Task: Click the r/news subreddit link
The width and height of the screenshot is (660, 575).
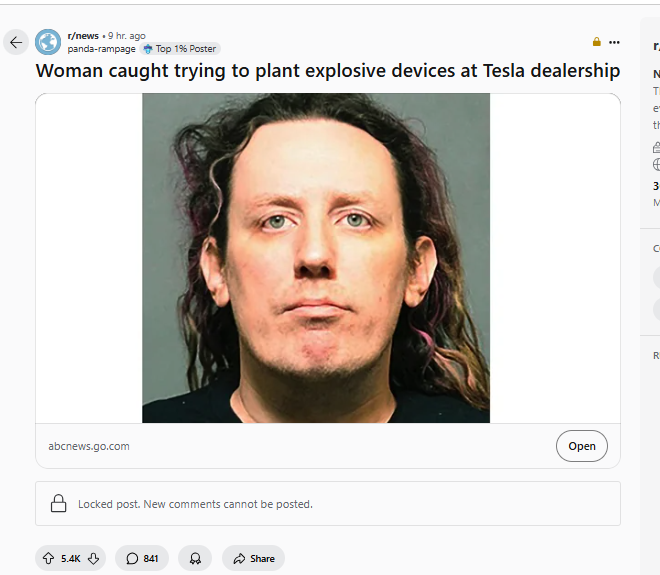Action: pyautogui.click(x=83, y=36)
